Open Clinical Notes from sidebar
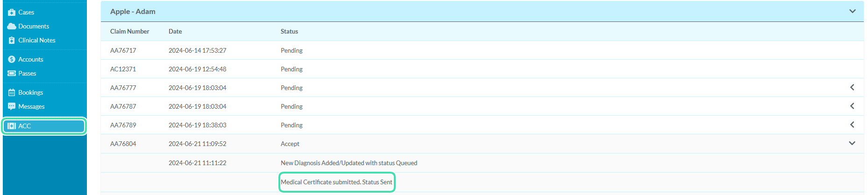868x195 pixels. 37,41
